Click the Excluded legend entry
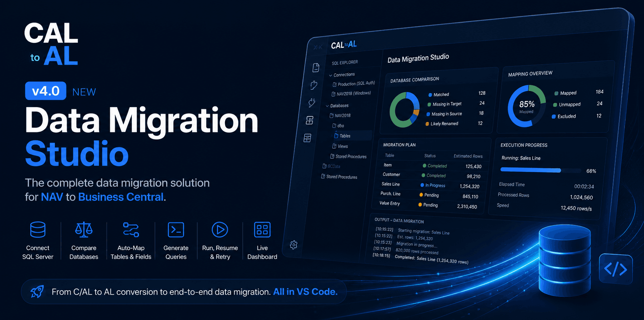 [x=564, y=116]
